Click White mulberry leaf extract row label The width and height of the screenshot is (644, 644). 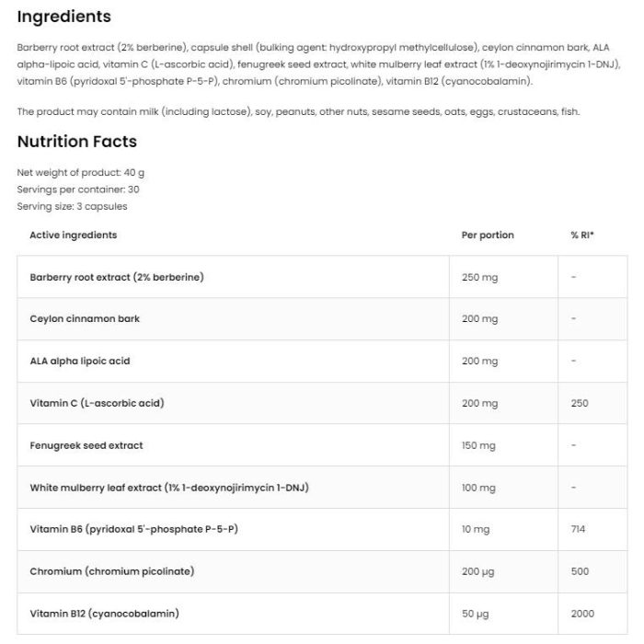click(x=169, y=488)
